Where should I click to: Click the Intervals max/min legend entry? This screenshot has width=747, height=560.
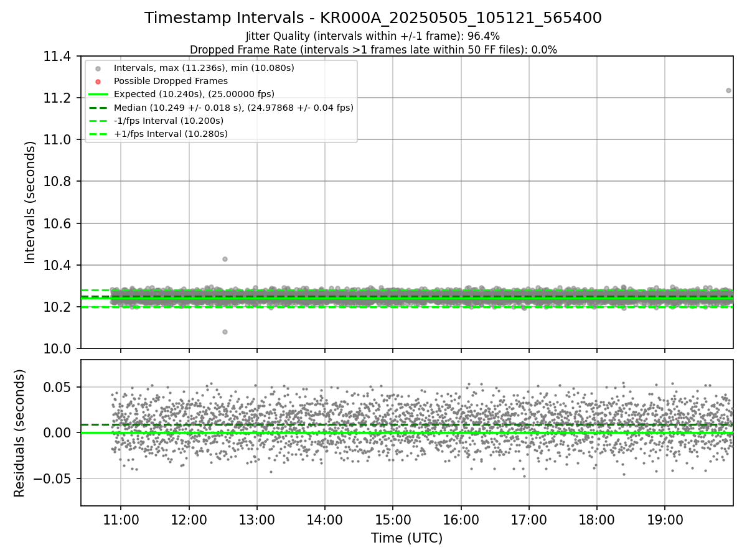tap(204, 68)
